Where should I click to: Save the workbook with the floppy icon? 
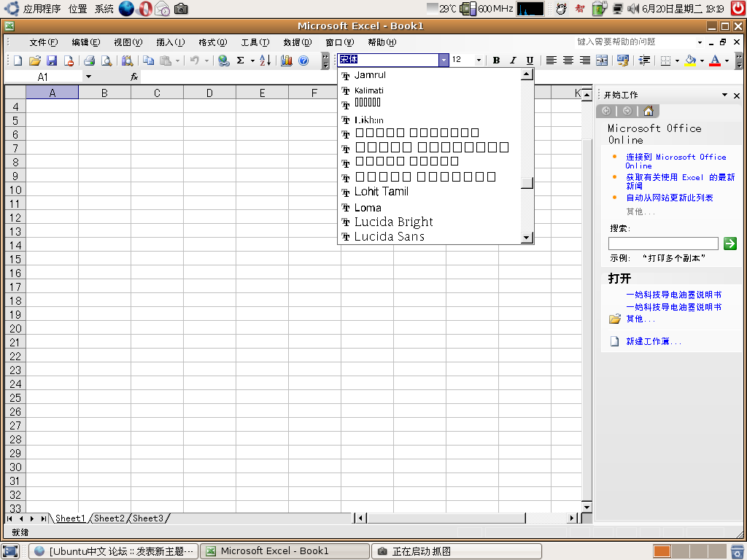point(52,61)
